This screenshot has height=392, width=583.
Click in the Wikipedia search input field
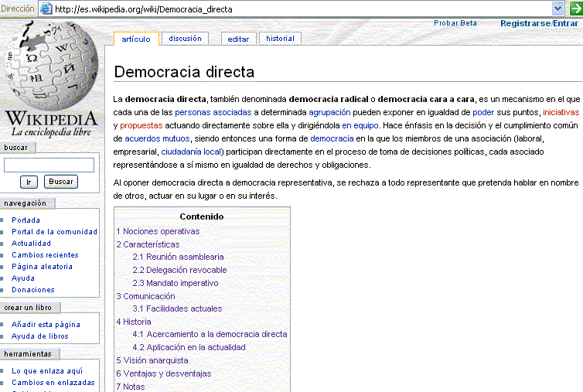49,165
